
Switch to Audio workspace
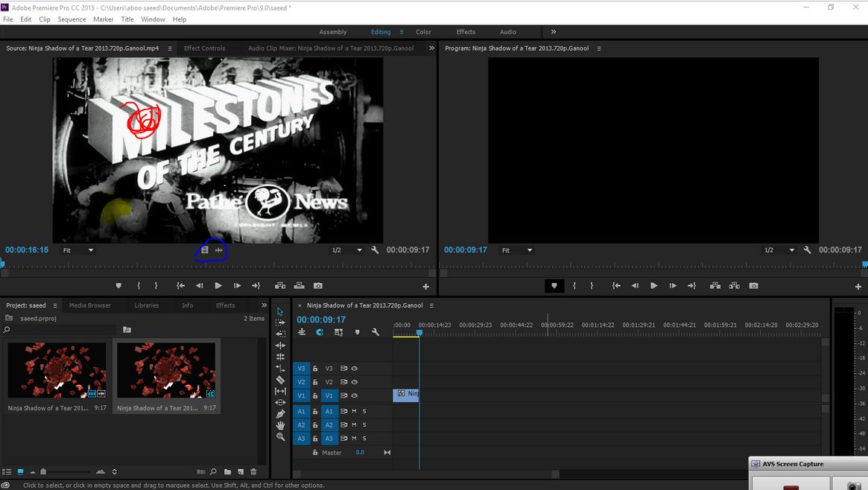(x=507, y=32)
